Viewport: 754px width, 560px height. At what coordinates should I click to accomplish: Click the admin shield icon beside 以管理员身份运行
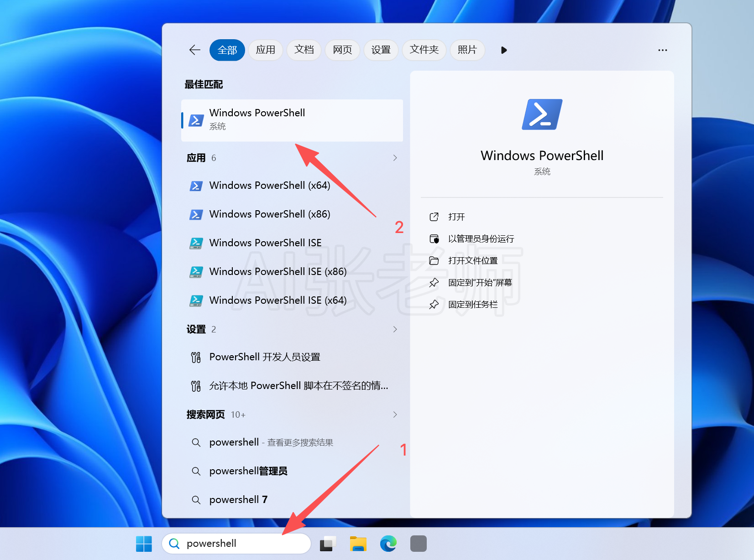pyautogui.click(x=434, y=239)
